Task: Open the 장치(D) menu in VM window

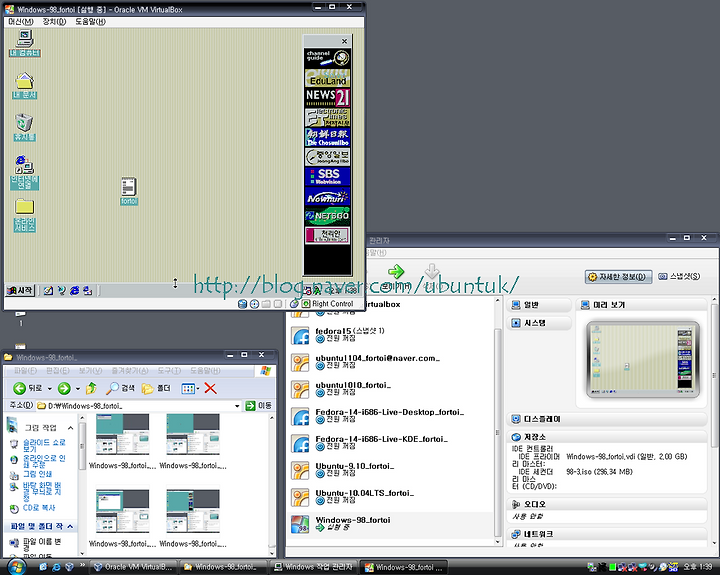Action: [54, 22]
